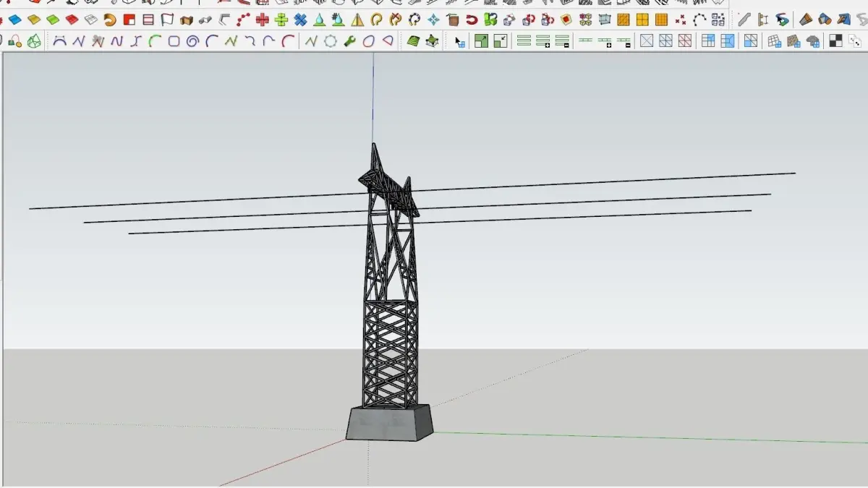Click the blue grid quad face icon
868x488 pixels.
[708, 41]
